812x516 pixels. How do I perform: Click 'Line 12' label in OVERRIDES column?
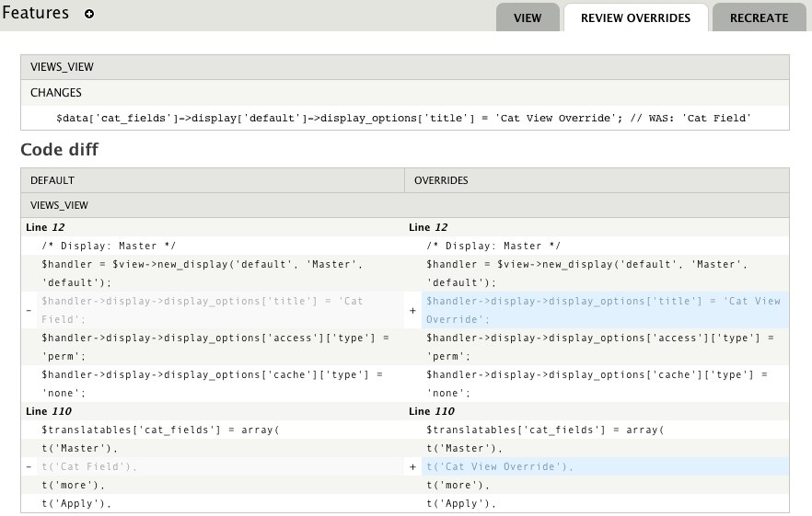pos(428,227)
